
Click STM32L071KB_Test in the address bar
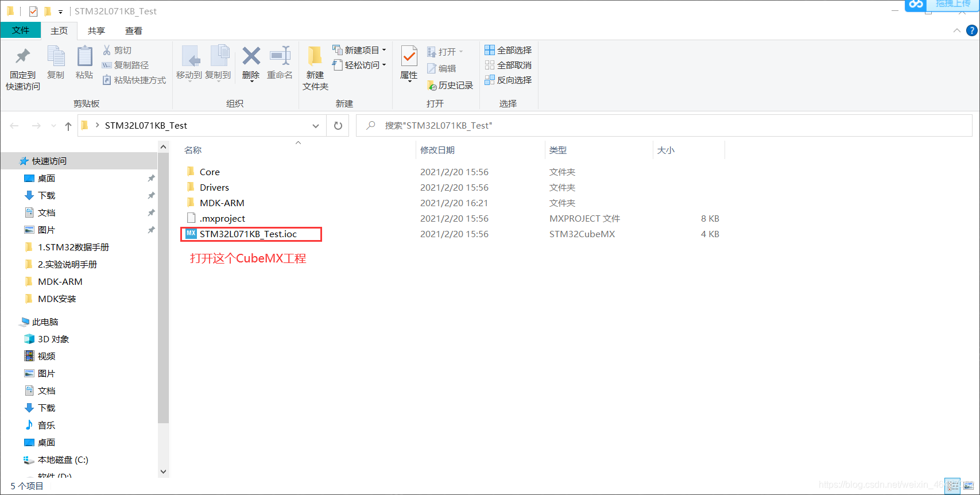[146, 126]
